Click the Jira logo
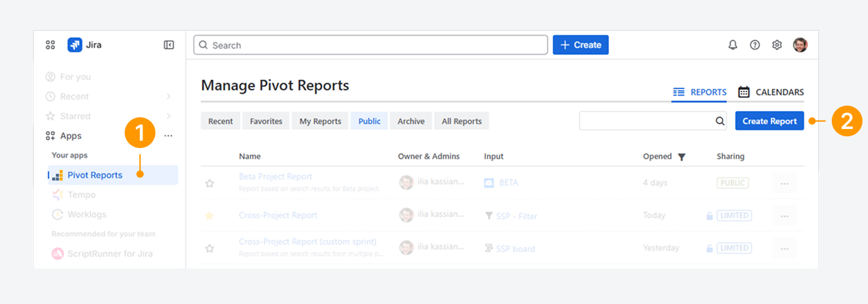868x304 pixels. point(85,45)
